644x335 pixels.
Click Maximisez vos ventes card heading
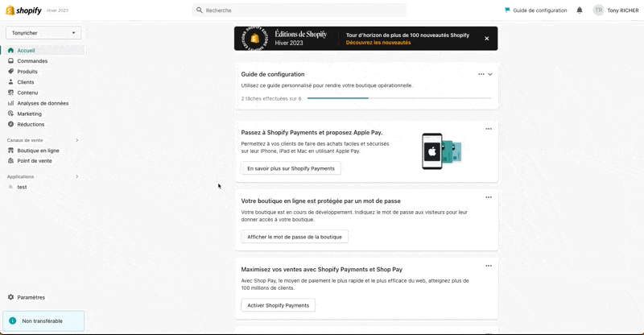[x=321, y=270]
